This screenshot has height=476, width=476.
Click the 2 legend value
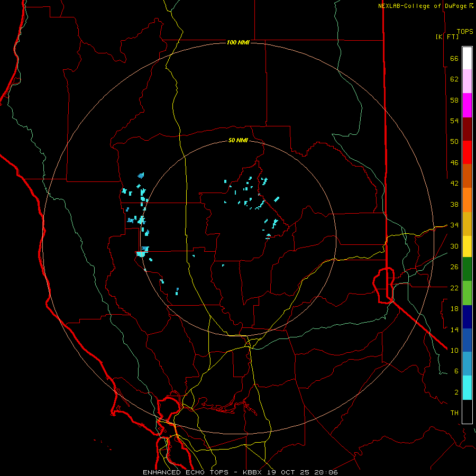pyautogui.click(x=456, y=392)
